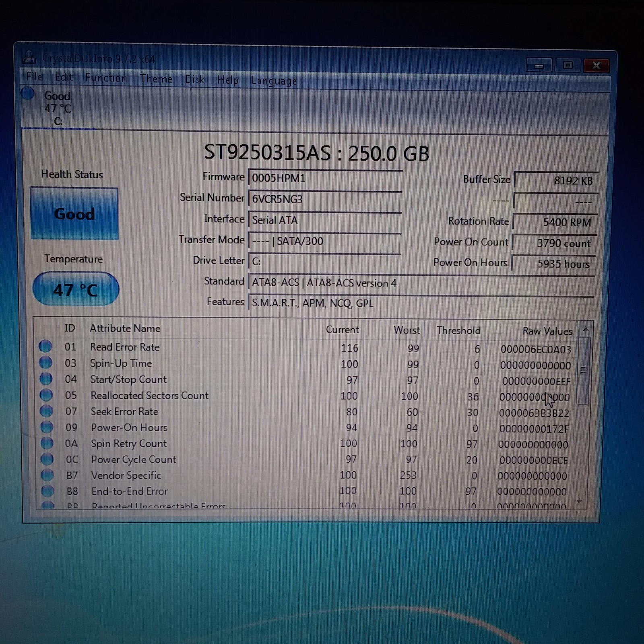
Task: Select the Spin Retry Count row text
Action: pos(128,444)
